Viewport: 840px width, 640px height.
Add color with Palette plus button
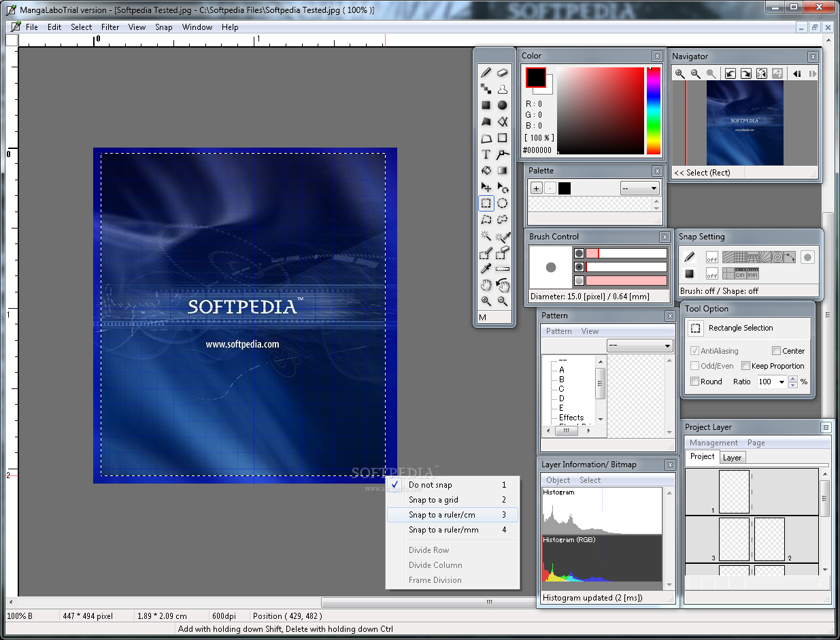[x=537, y=188]
